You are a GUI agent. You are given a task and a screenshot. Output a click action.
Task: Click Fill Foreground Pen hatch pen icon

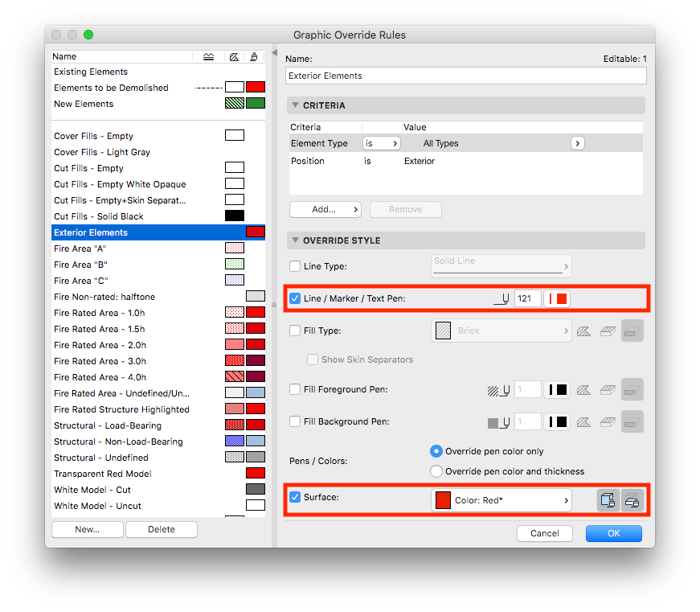[x=498, y=390]
